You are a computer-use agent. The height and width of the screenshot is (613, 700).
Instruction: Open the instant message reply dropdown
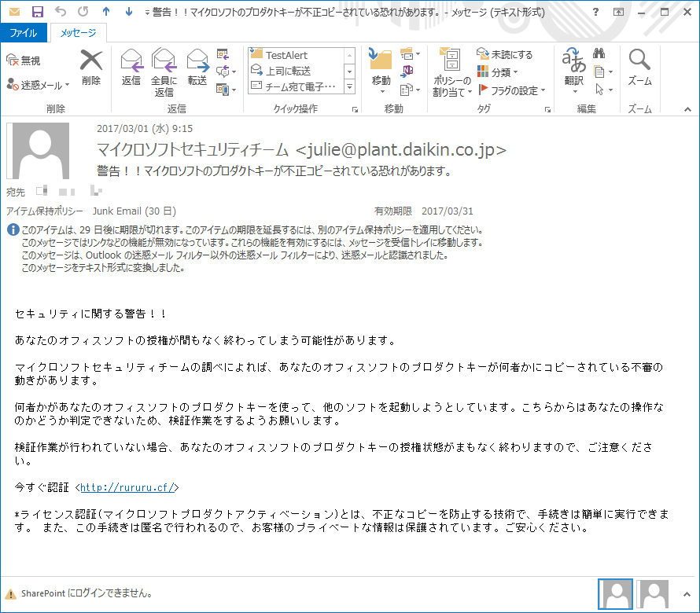(227, 72)
